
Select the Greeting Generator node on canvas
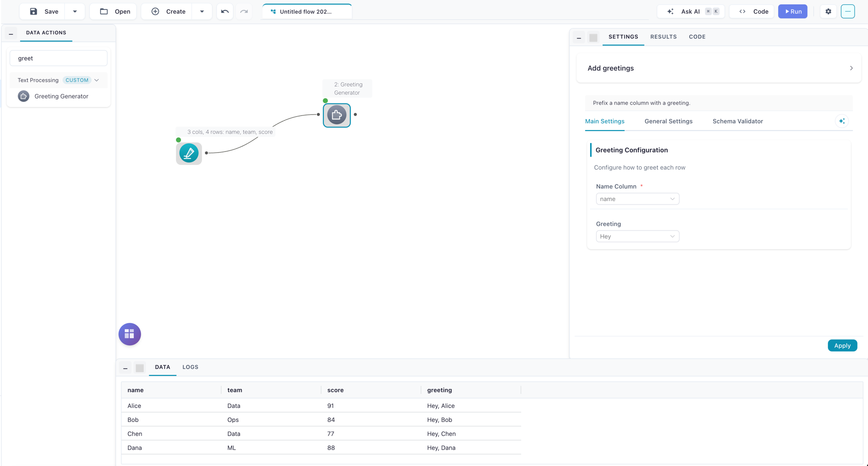pyautogui.click(x=337, y=115)
